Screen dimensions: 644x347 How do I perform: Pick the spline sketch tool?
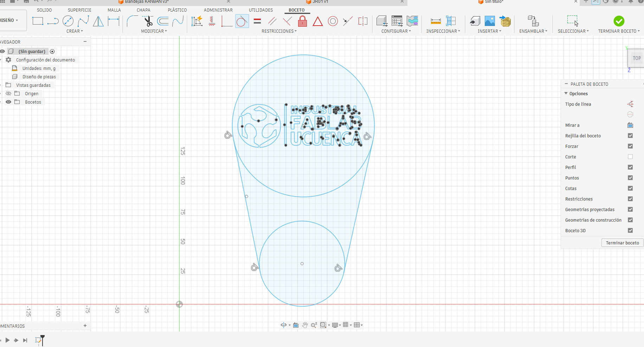pos(83,21)
